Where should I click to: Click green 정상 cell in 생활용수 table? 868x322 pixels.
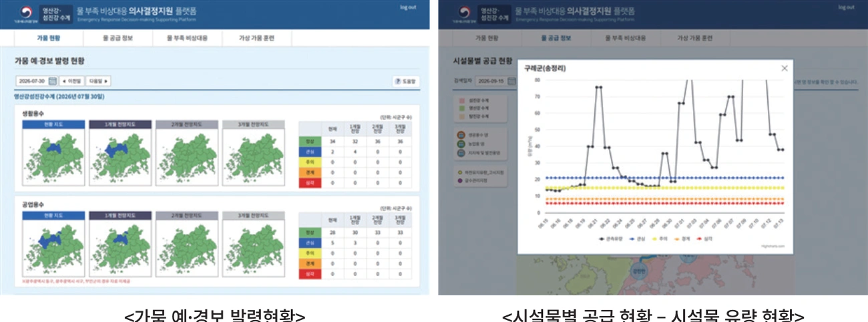tap(310, 141)
